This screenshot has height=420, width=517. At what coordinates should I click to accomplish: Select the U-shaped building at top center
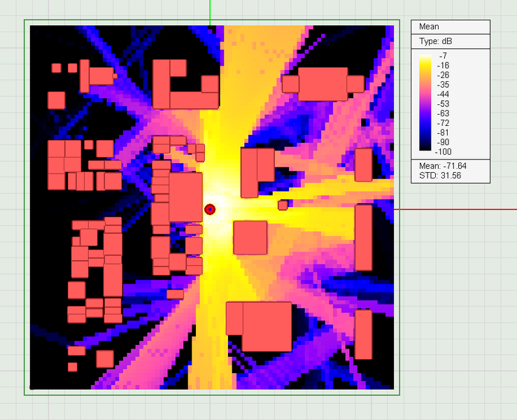185,84
